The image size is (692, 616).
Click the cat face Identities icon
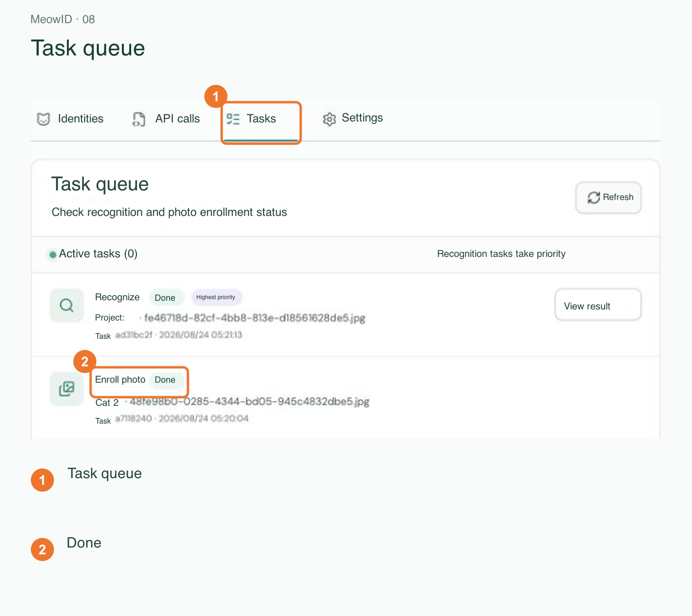[x=44, y=119]
